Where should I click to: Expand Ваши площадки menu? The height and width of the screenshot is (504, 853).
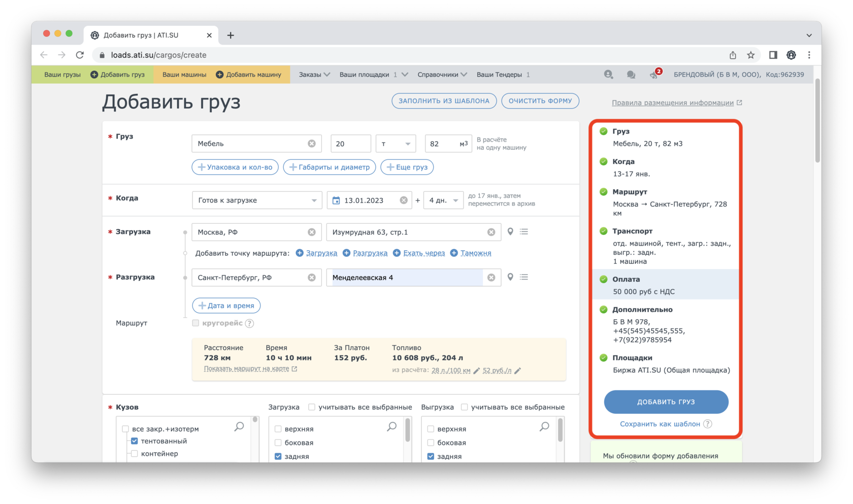pos(373,75)
